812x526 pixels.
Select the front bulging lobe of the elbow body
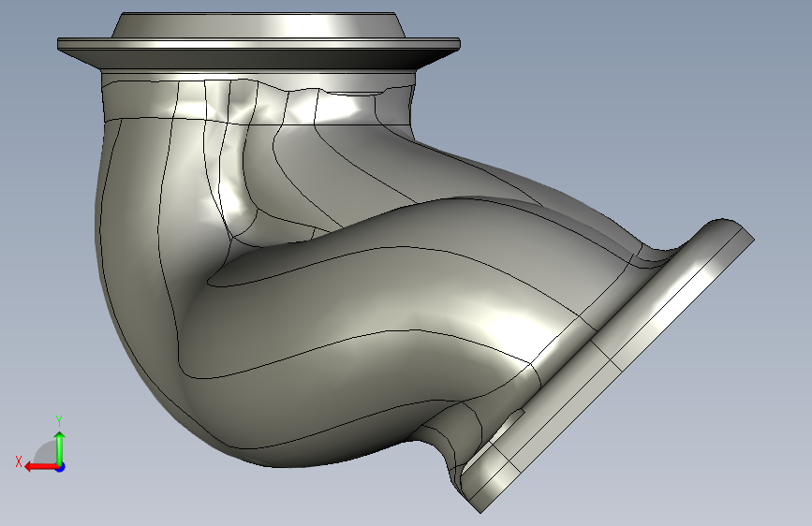[x=362, y=331]
